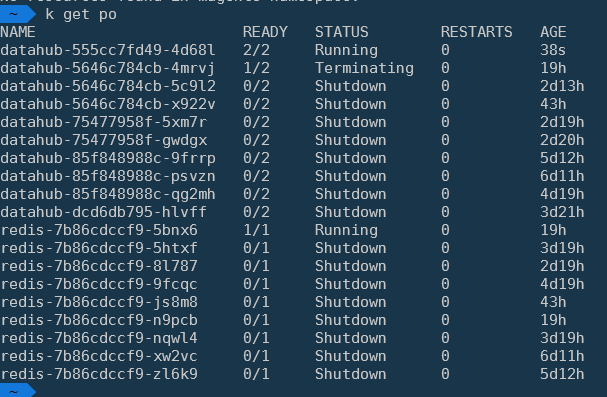This screenshot has width=607, height=397.
Task: Click the AGE column header
Action: (x=553, y=32)
